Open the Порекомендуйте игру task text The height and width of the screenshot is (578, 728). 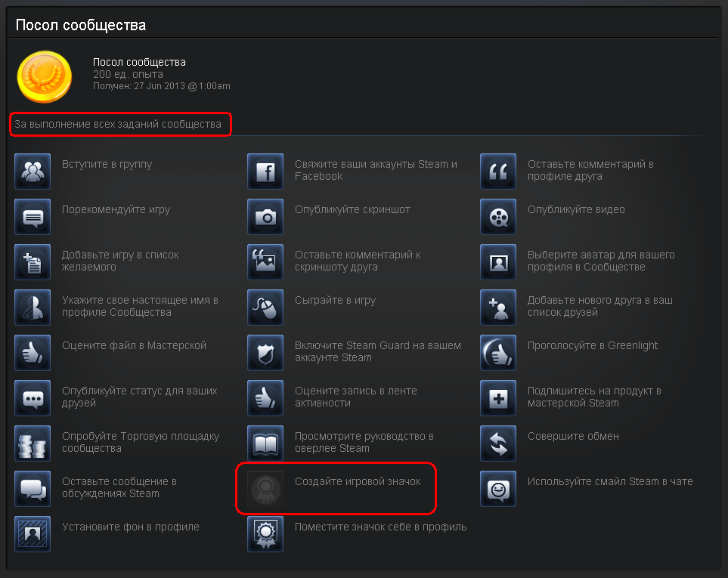point(116,209)
